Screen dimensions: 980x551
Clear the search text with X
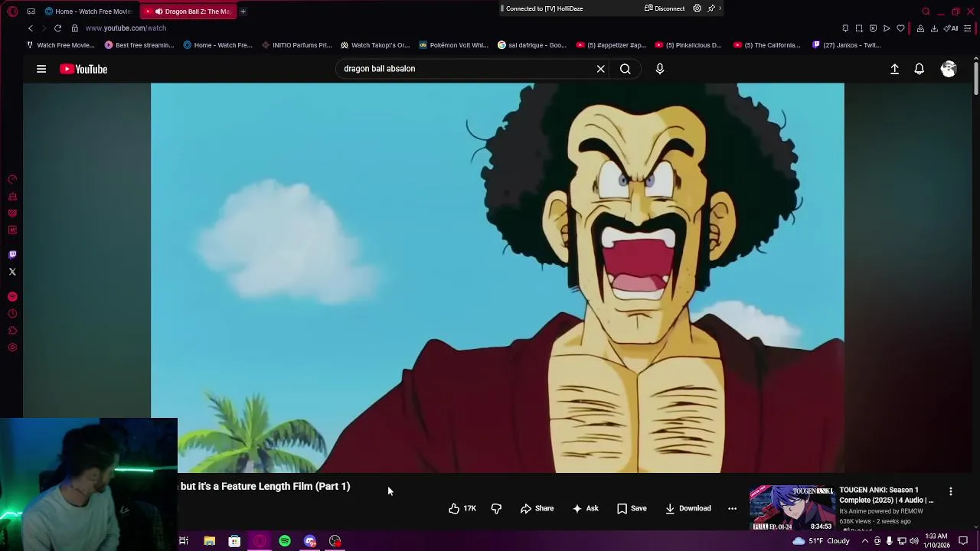[x=601, y=69]
